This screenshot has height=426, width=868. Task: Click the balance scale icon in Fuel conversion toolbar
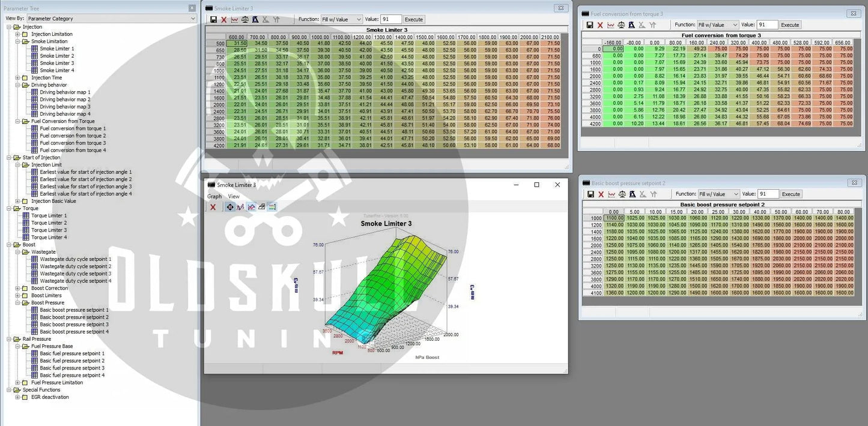[x=621, y=25]
